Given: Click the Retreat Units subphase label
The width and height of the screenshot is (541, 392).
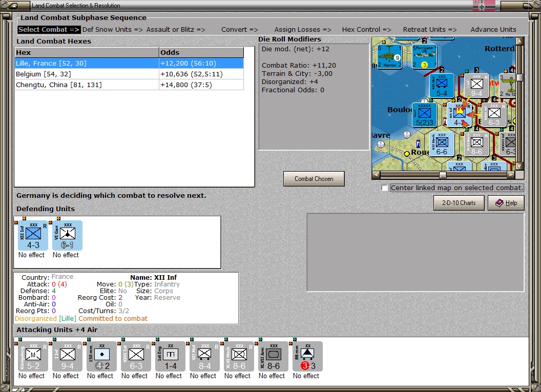Looking at the screenshot, I should (x=429, y=30).
